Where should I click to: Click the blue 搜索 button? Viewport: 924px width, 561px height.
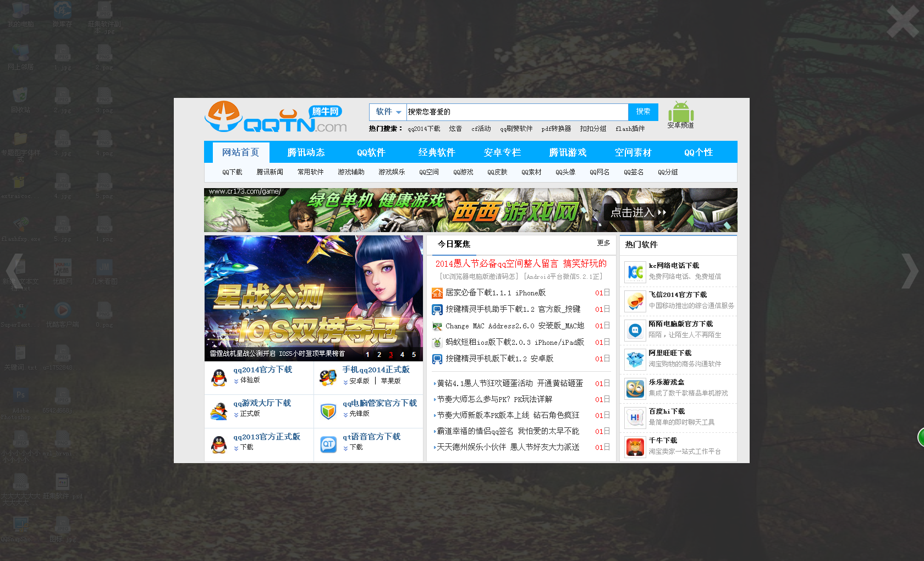click(x=643, y=112)
